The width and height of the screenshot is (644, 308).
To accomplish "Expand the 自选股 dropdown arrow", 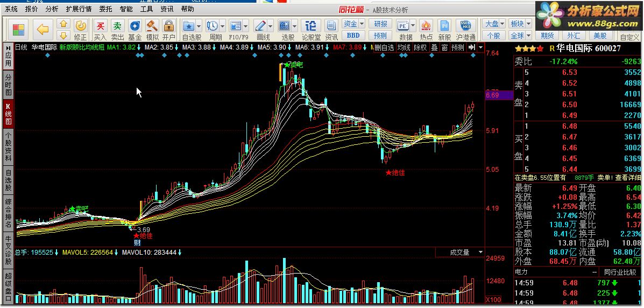I will (199, 26).
